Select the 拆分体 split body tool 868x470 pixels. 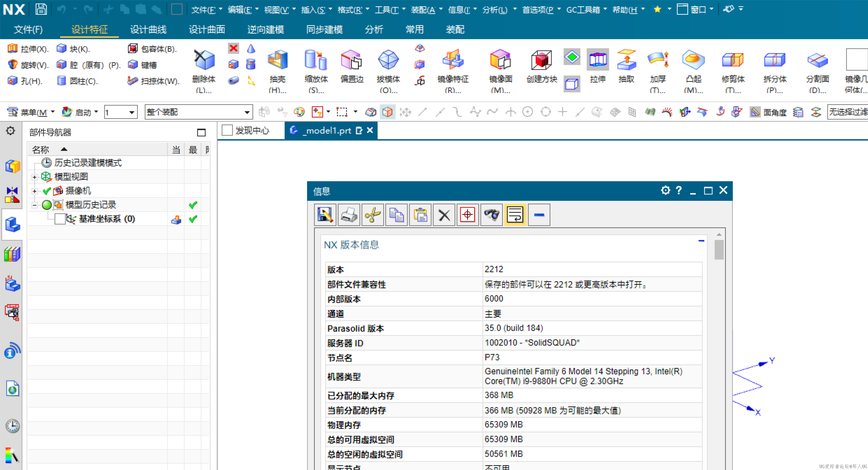click(775, 71)
